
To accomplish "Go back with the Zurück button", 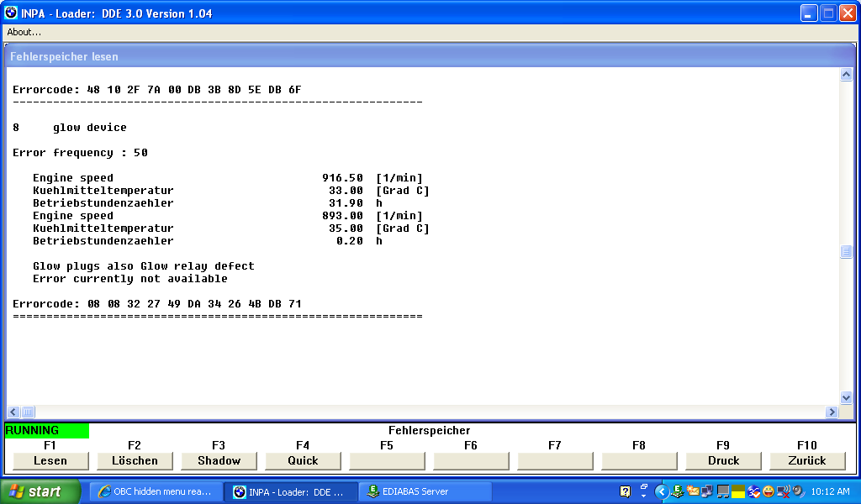I will tap(807, 460).
